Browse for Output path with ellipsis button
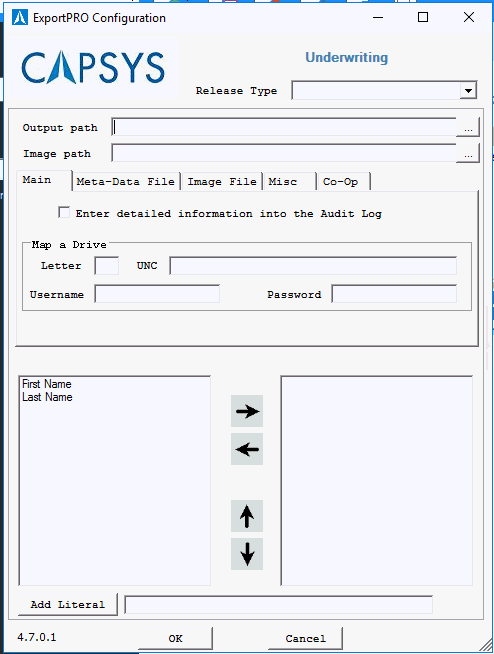494x654 pixels. click(x=468, y=127)
